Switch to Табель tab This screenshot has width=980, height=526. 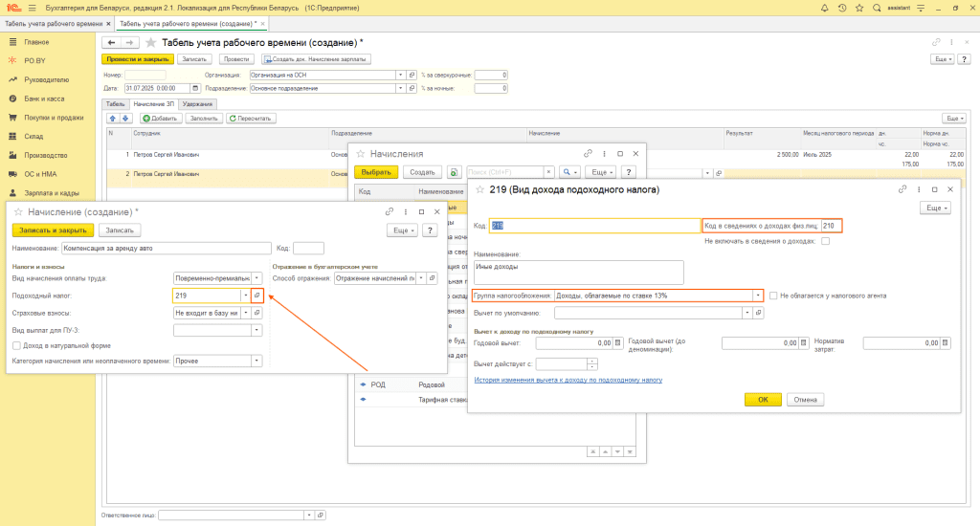(115, 104)
